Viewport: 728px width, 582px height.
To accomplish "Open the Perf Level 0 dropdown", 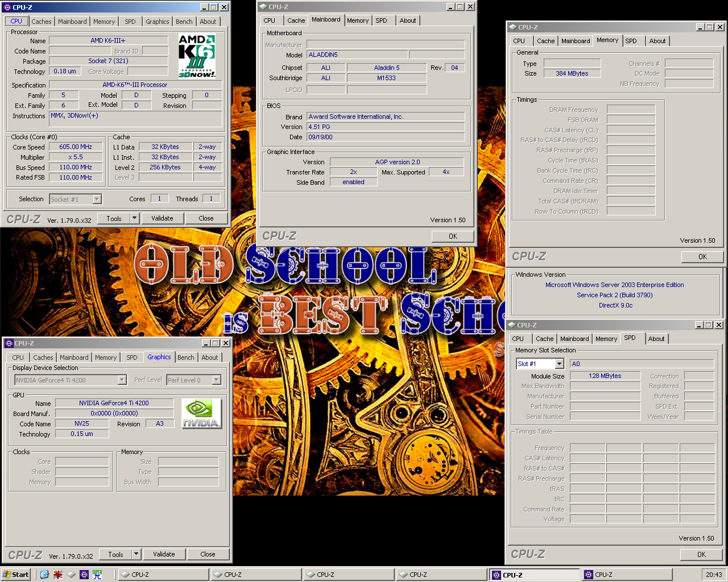I will (x=217, y=380).
